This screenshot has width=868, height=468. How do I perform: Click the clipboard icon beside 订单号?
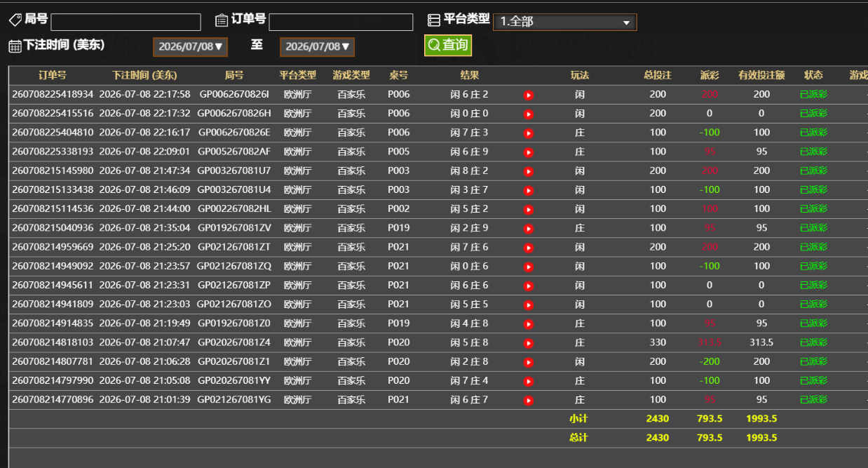point(222,20)
